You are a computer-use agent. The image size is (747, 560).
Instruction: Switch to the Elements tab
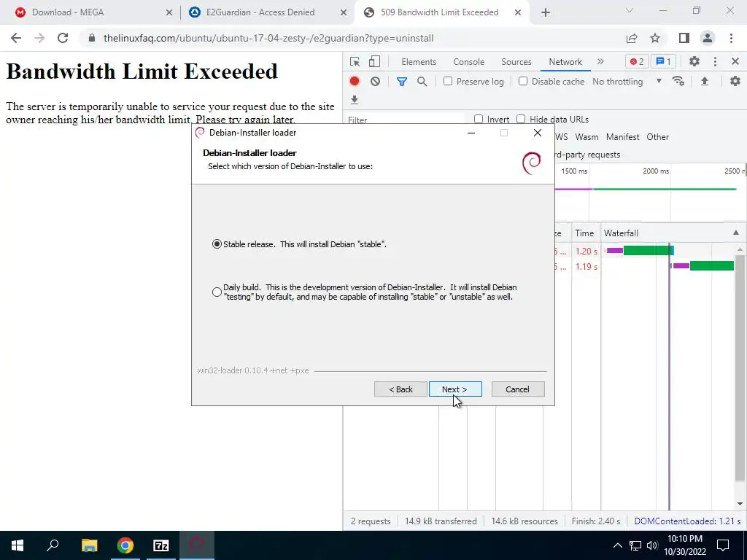(x=419, y=62)
